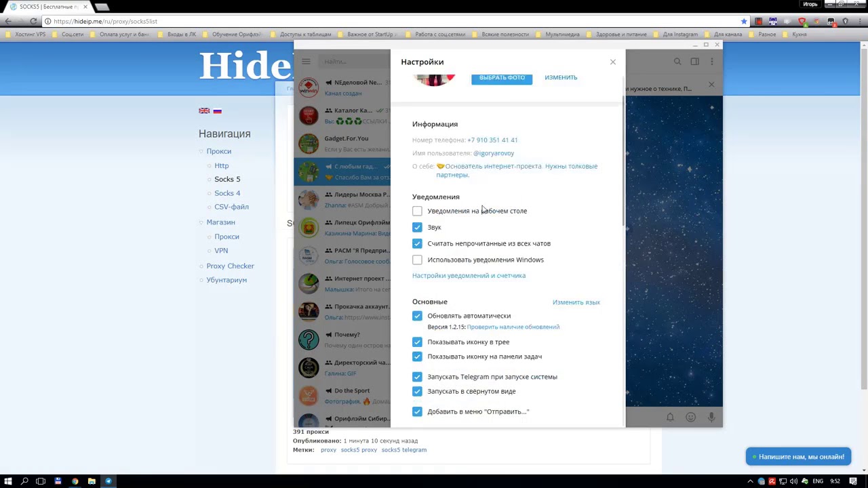Bookmark the page with star icon

(744, 21)
